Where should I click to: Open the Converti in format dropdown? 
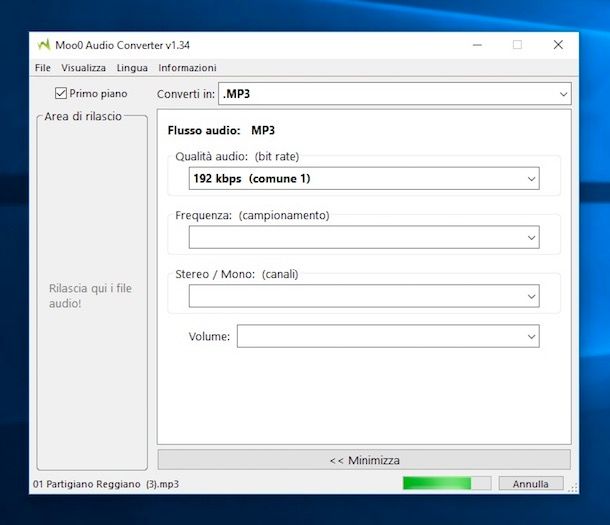tap(390, 94)
